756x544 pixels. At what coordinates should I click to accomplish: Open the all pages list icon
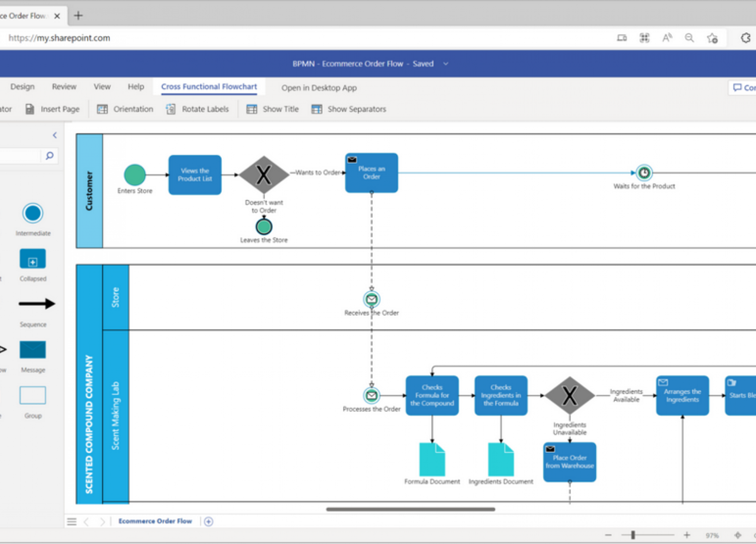[72, 522]
